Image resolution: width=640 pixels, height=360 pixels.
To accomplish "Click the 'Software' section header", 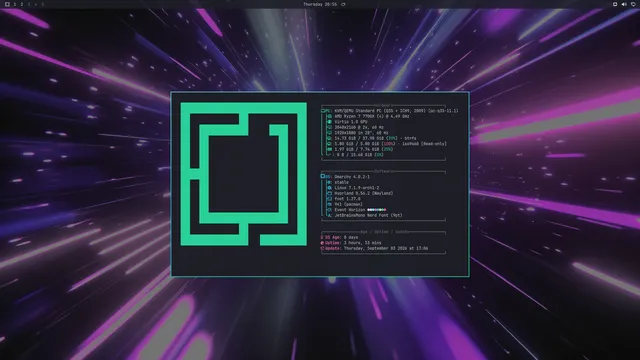I will pyautogui.click(x=384, y=171).
